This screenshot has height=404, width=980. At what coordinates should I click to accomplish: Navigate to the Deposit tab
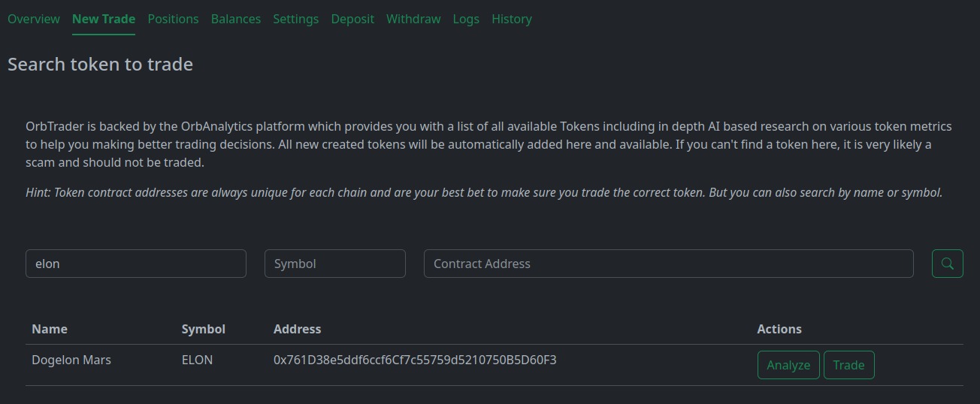[x=352, y=19]
